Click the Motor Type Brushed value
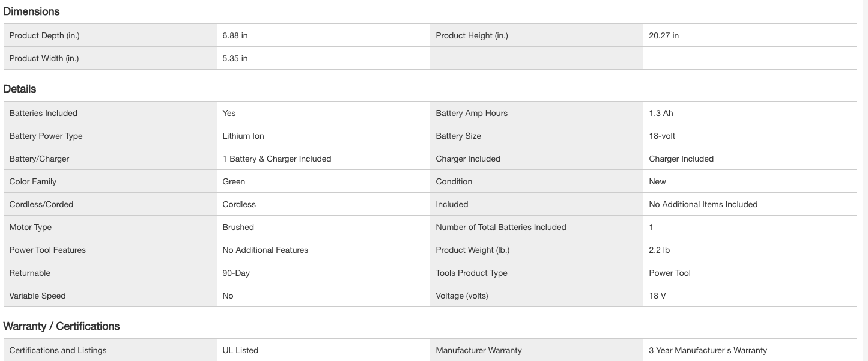This screenshot has height=361, width=868. [238, 227]
